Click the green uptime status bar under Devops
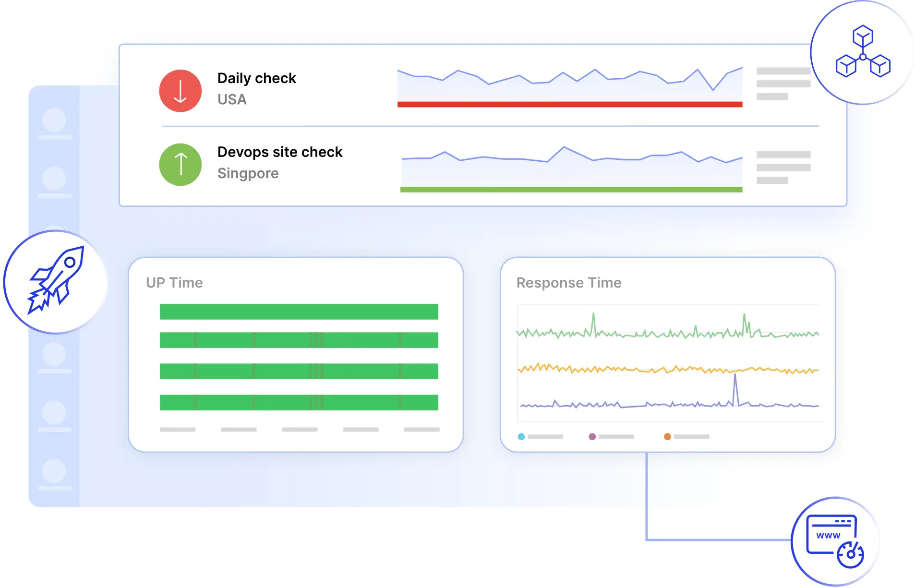The image size is (915, 588). click(x=571, y=190)
